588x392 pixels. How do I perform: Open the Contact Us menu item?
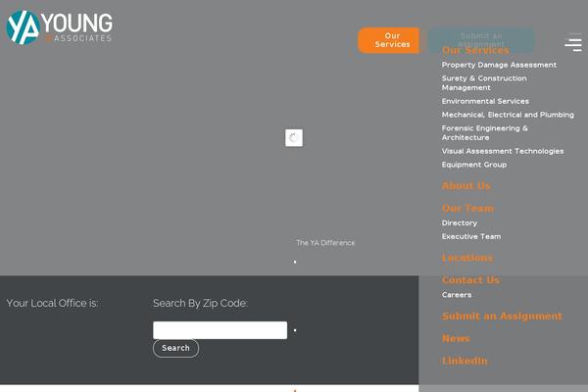(470, 280)
